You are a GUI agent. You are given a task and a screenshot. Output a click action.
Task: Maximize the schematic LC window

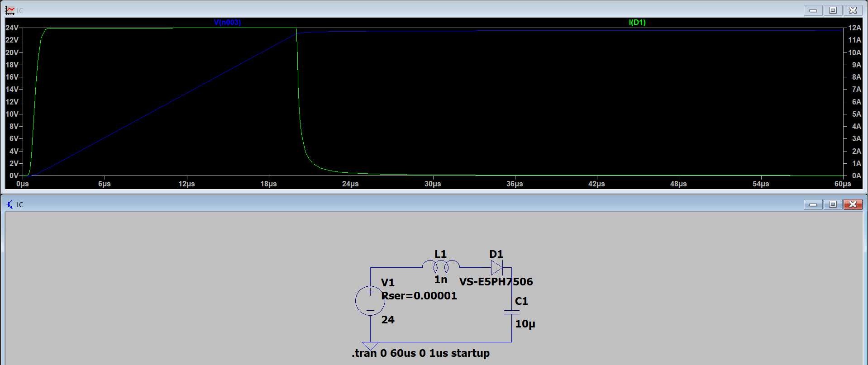tap(833, 204)
